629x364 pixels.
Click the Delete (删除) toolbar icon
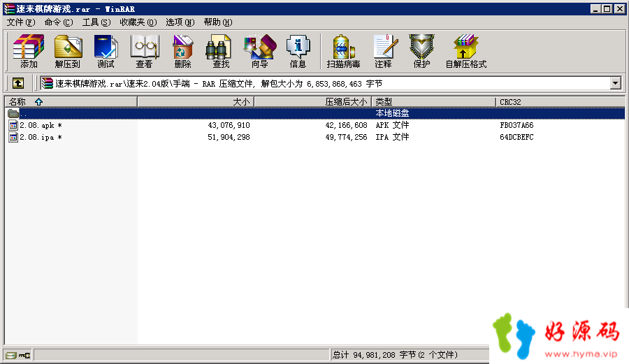[183, 51]
